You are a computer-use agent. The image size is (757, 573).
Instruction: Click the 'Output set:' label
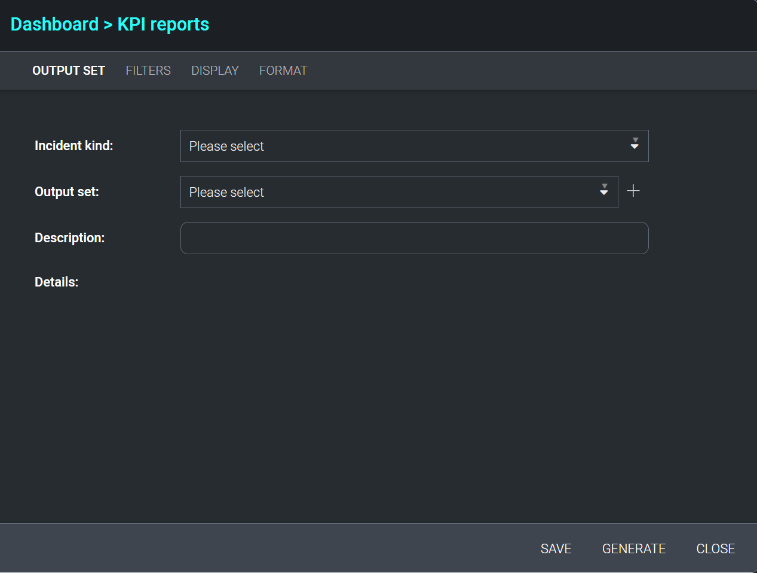(x=67, y=192)
